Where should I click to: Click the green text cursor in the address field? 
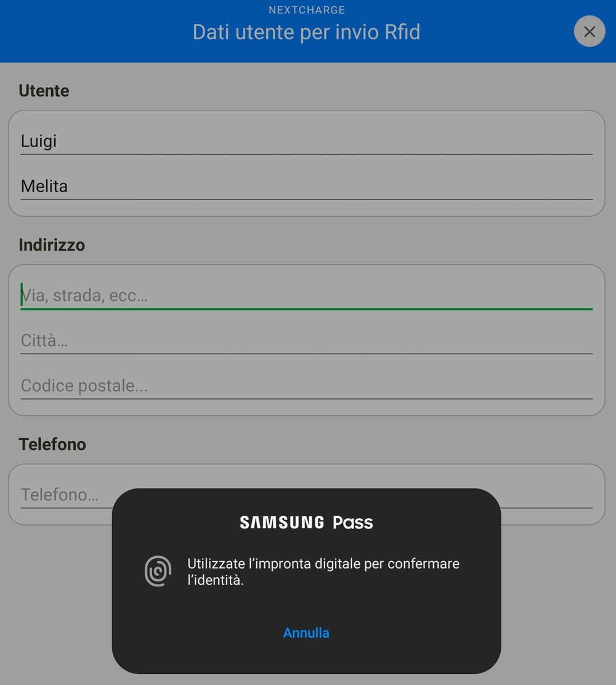pos(22,294)
